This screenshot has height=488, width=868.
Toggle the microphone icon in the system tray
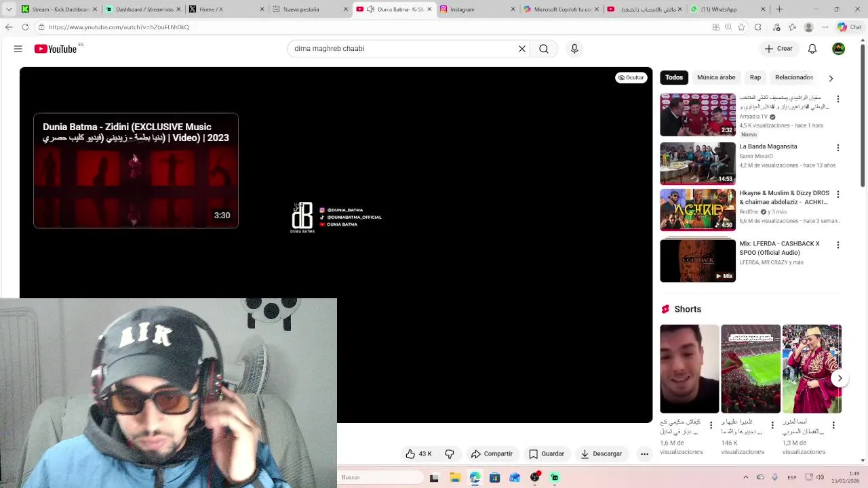774,477
